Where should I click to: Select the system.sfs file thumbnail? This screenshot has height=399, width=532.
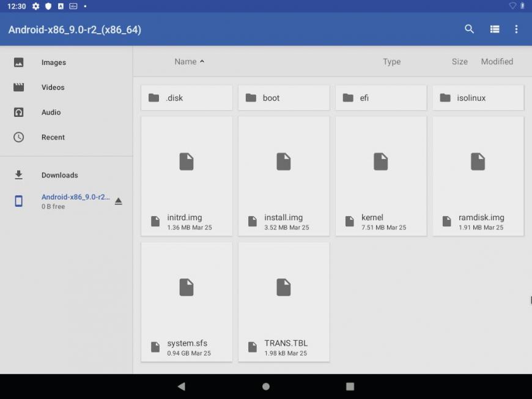[187, 287]
